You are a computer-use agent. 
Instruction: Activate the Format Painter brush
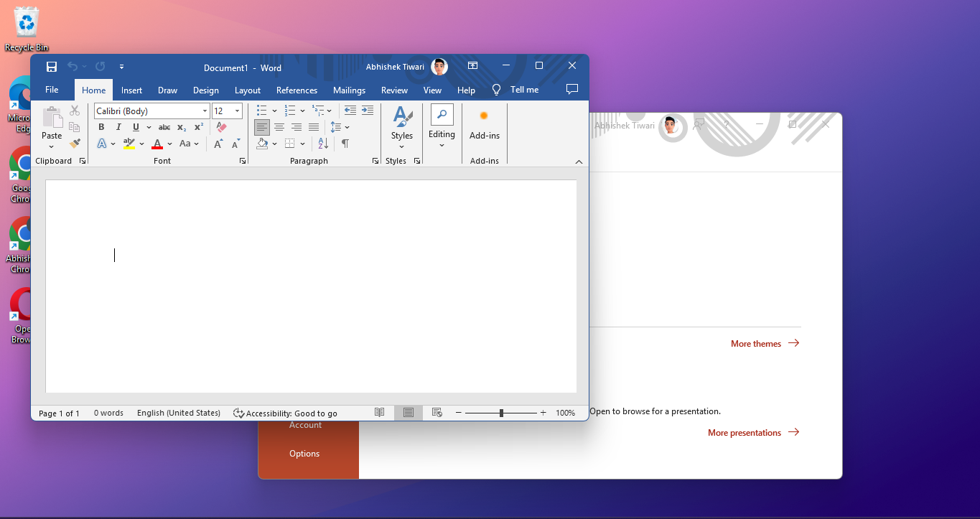point(75,144)
